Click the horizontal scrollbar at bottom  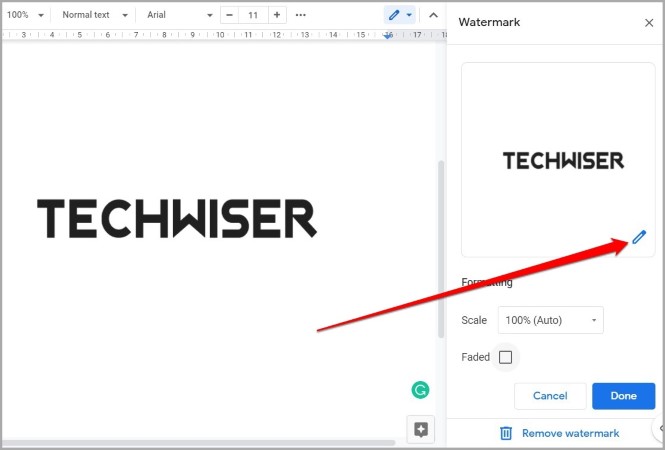[199, 443]
